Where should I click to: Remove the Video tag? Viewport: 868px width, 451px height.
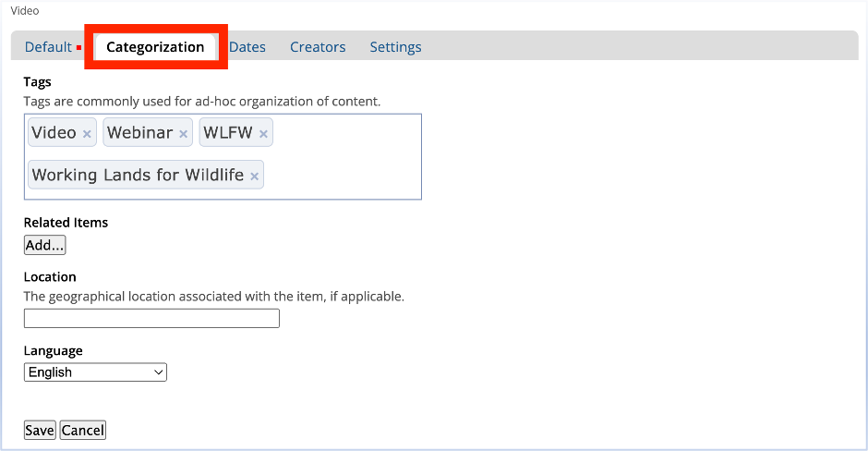87,134
